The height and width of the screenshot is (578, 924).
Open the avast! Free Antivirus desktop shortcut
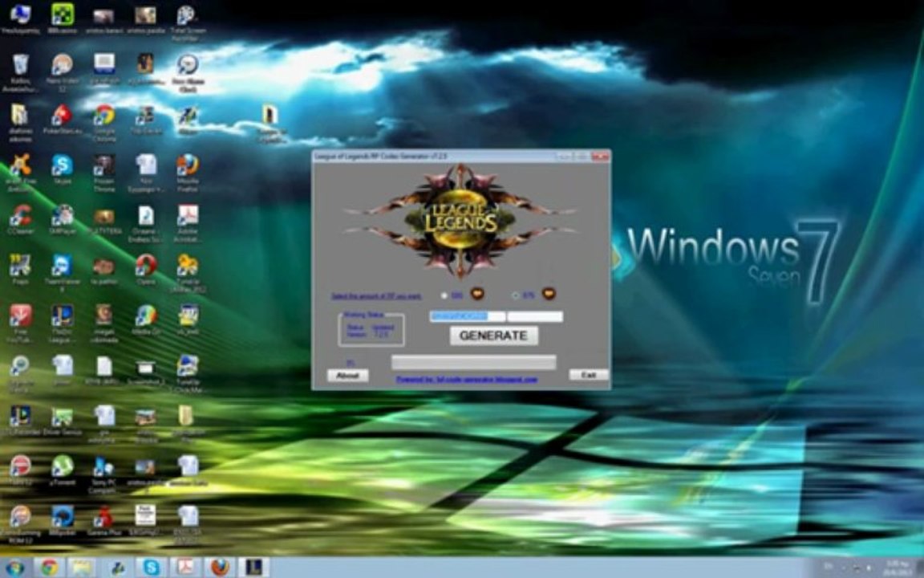tap(21, 169)
